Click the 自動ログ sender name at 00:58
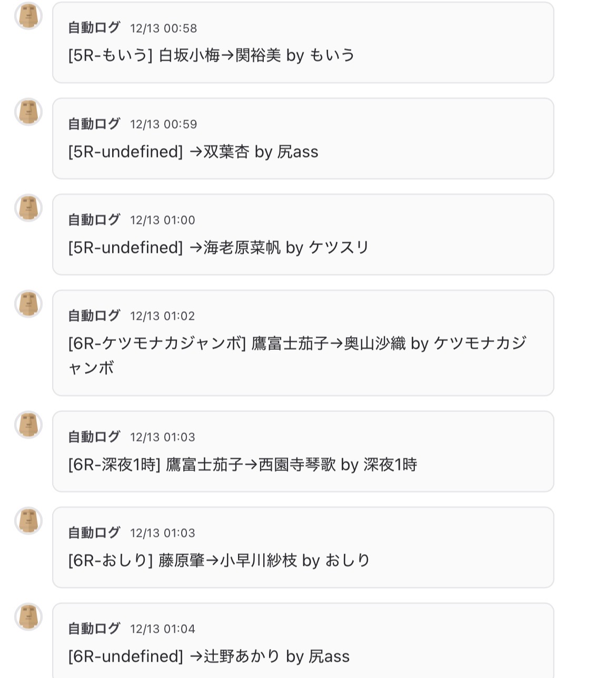 click(94, 27)
